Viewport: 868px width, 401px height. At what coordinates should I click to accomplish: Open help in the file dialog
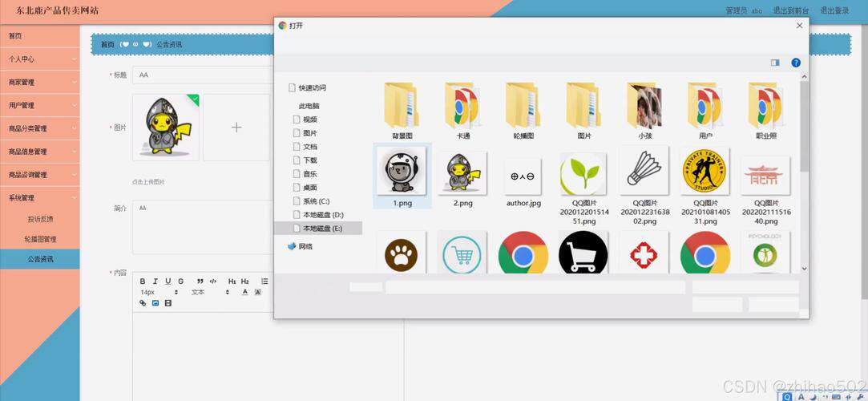pos(796,63)
